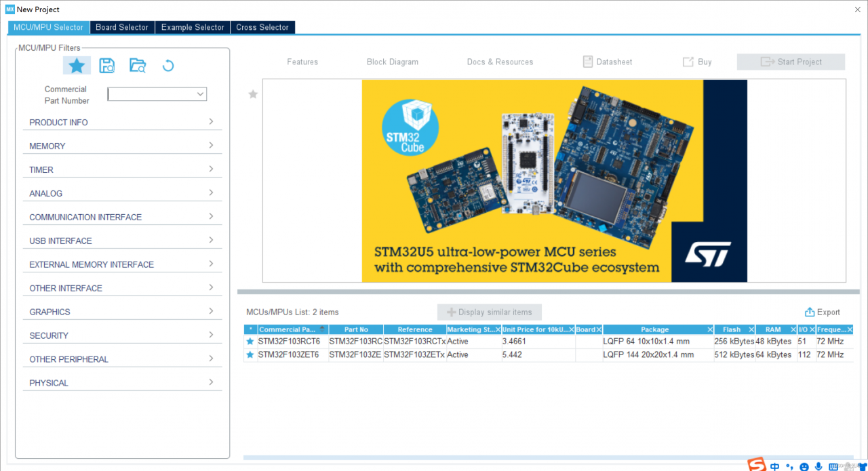Remove the Unit Price column with X
This screenshot has width=868, height=471.
click(571, 329)
